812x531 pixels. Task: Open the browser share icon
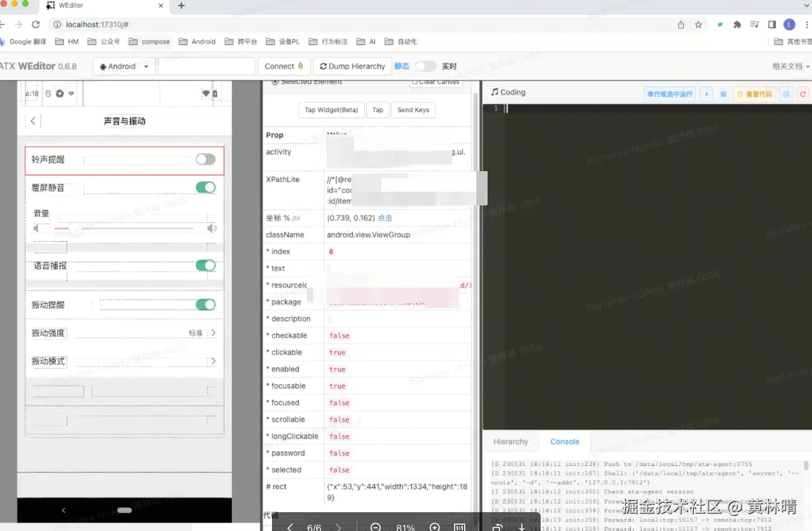click(x=681, y=25)
